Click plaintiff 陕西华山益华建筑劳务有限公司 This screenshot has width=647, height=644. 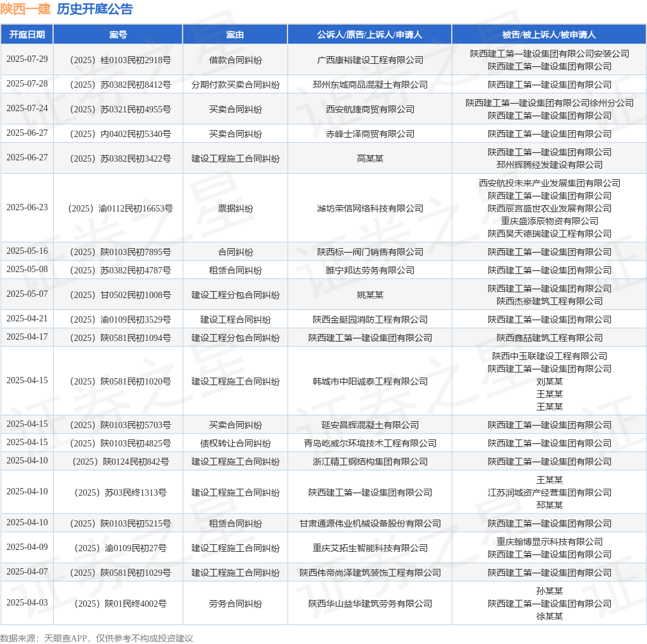coord(370,604)
